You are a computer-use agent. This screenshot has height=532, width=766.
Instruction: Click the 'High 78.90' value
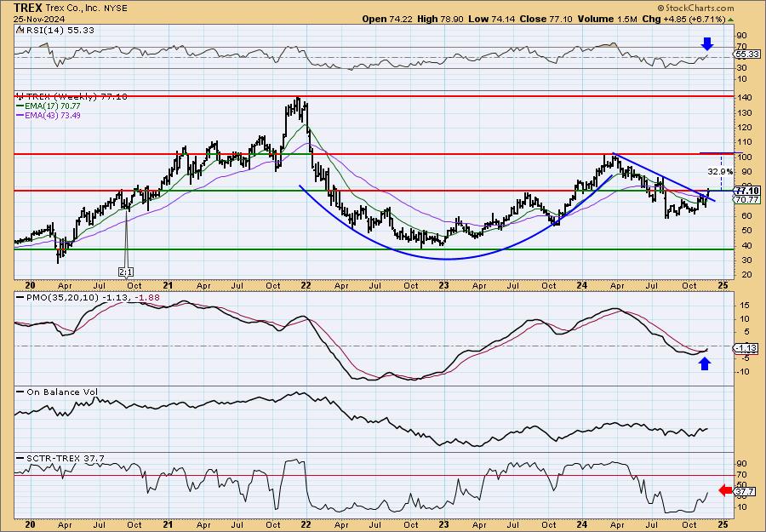(440, 19)
